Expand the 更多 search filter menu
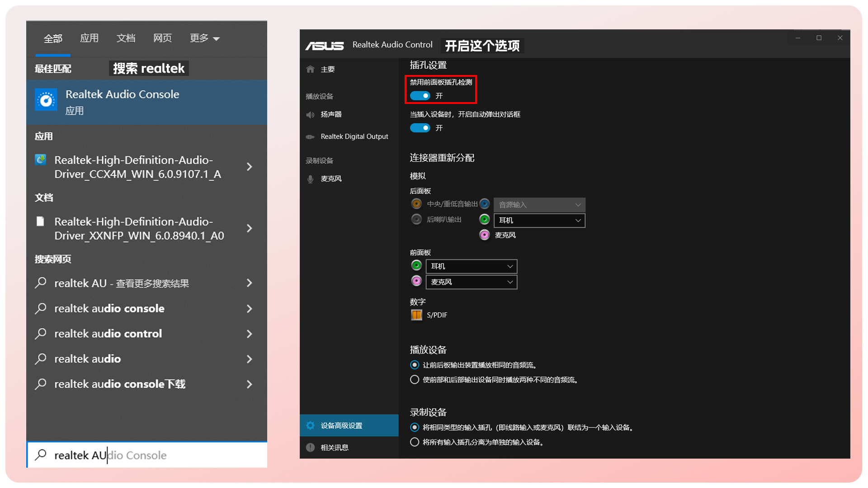Screen dimensions: 868x488 [205, 38]
